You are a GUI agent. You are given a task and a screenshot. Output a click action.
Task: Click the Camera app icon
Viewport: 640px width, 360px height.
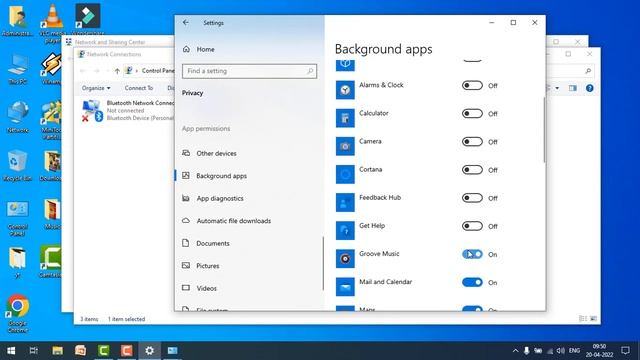345,146
